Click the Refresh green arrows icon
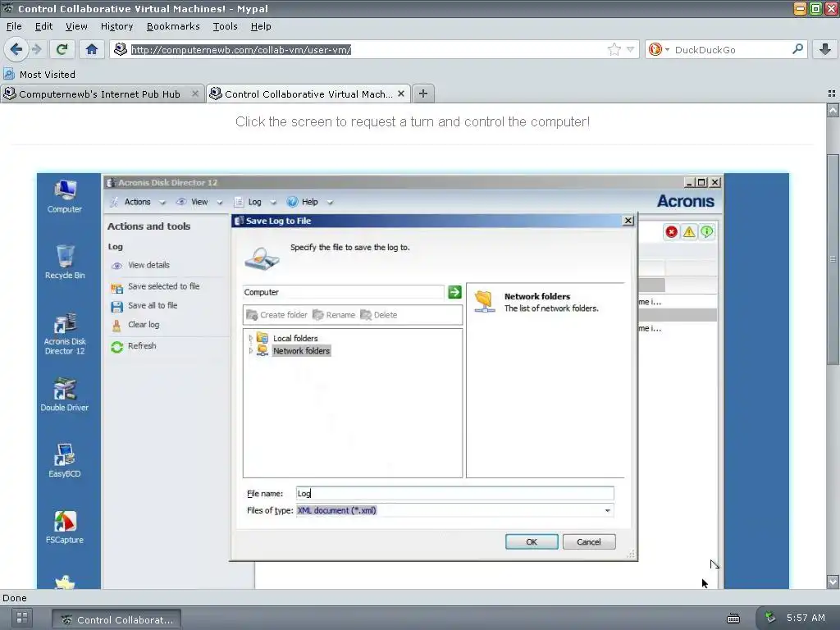Image resolution: width=840 pixels, height=630 pixels. (116, 347)
